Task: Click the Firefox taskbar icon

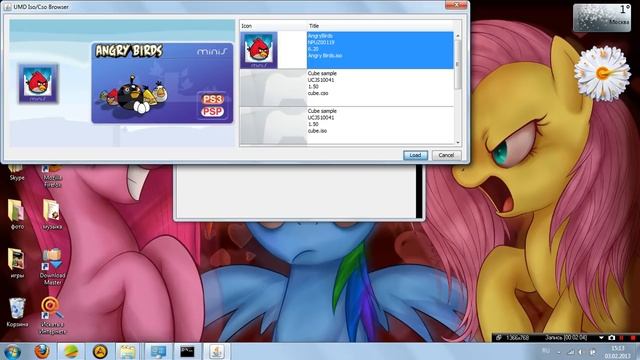Action: pyautogui.click(x=42, y=351)
